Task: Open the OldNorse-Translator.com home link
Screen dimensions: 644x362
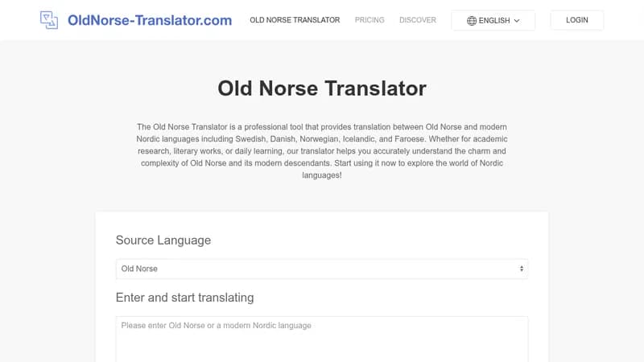Action: coord(150,20)
